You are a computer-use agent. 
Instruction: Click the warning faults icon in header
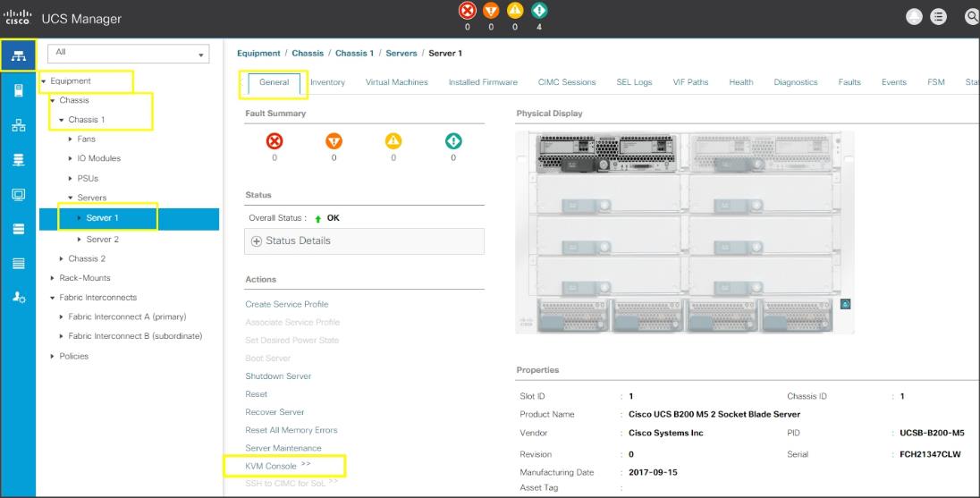pos(539,11)
